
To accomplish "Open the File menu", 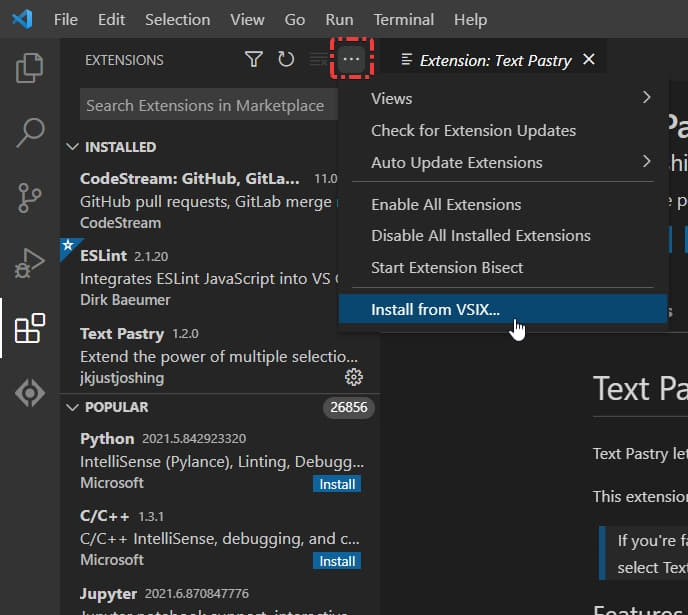I will coord(66,20).
